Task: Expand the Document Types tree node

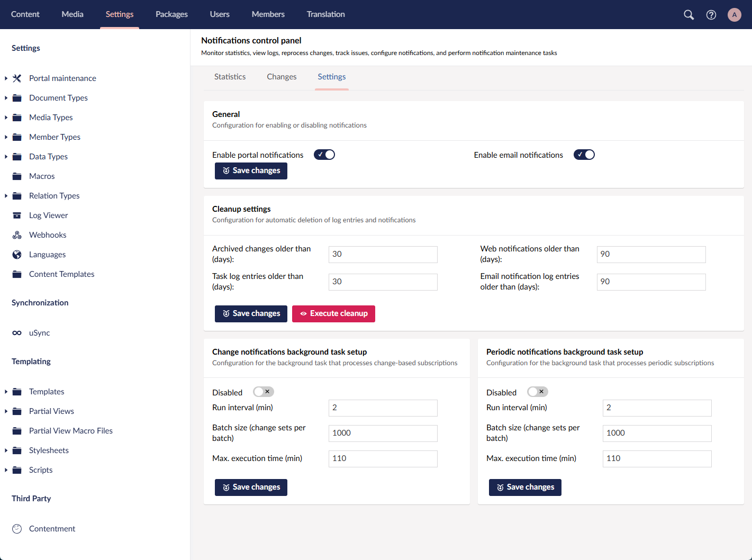Action: (6, 98)
